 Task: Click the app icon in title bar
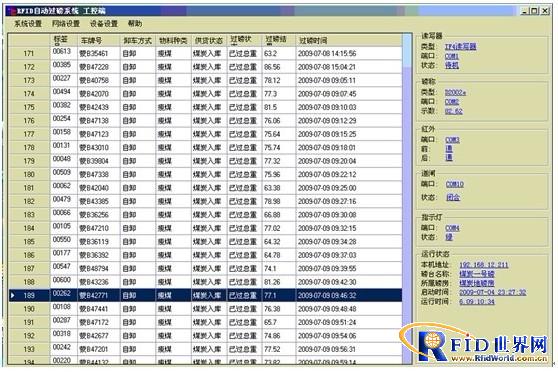(x=11, y=11)
